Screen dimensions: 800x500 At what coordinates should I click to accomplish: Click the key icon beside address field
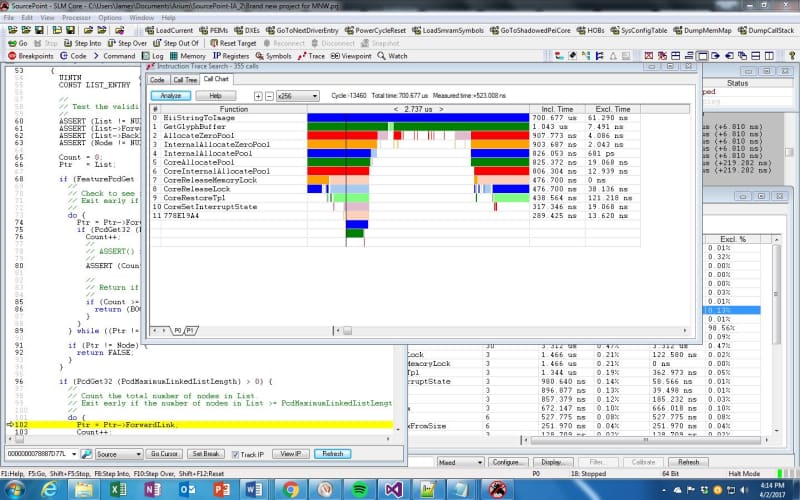click(86, 454)
